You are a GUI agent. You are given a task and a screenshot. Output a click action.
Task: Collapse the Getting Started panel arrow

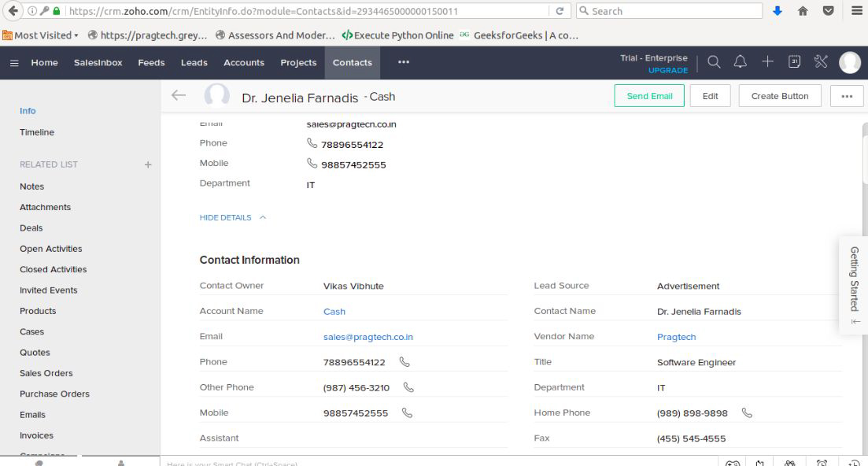coord(855,322)
